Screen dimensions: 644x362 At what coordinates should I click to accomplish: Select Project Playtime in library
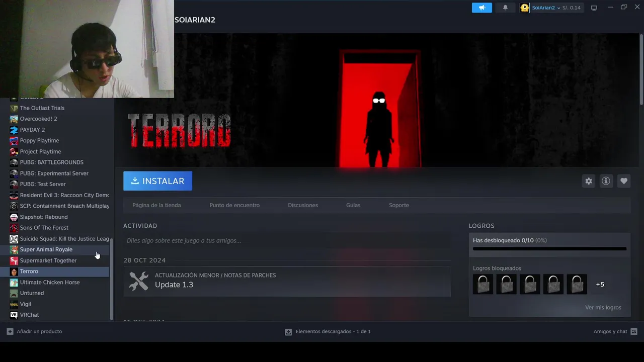point(59,151)
